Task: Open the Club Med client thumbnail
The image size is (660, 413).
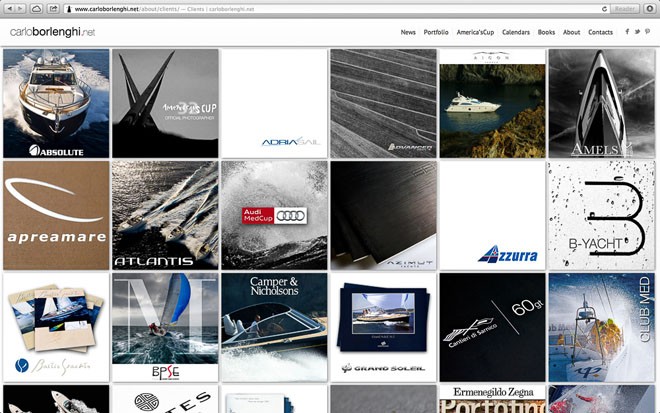Action: click(x=602, y=327)
